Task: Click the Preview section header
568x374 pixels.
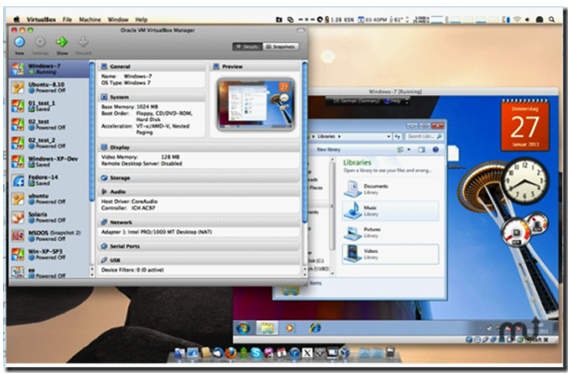Action: [x=255, y=67]
